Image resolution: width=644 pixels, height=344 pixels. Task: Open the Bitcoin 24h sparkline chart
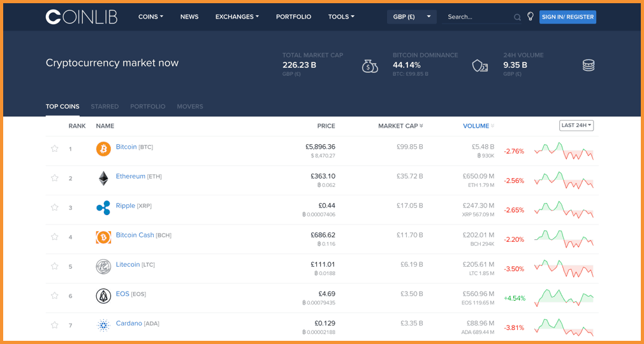pos(564,151)
